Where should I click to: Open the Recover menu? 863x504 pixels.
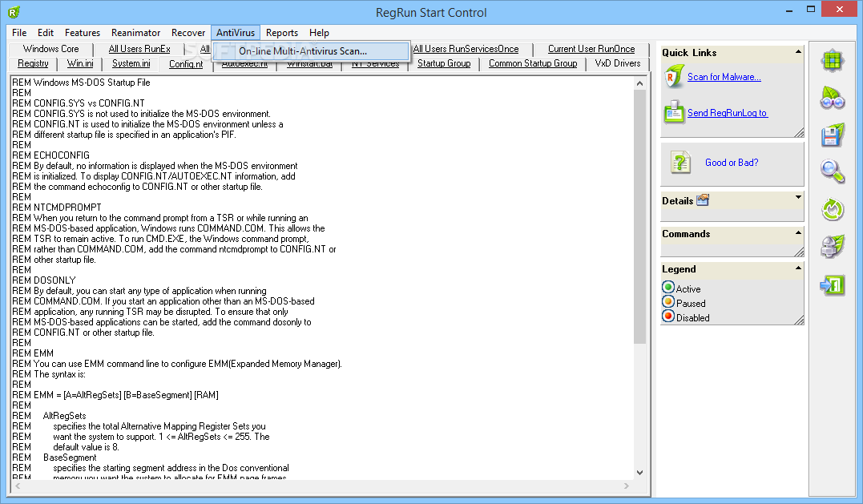pos(188,33)
